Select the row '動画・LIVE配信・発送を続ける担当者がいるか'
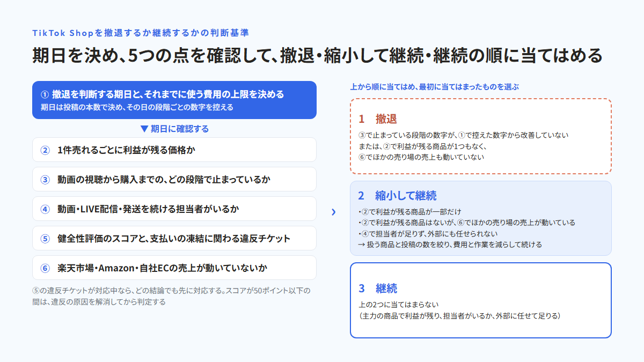Viewport: 644px width, 362px height. (x=174, y=209)
